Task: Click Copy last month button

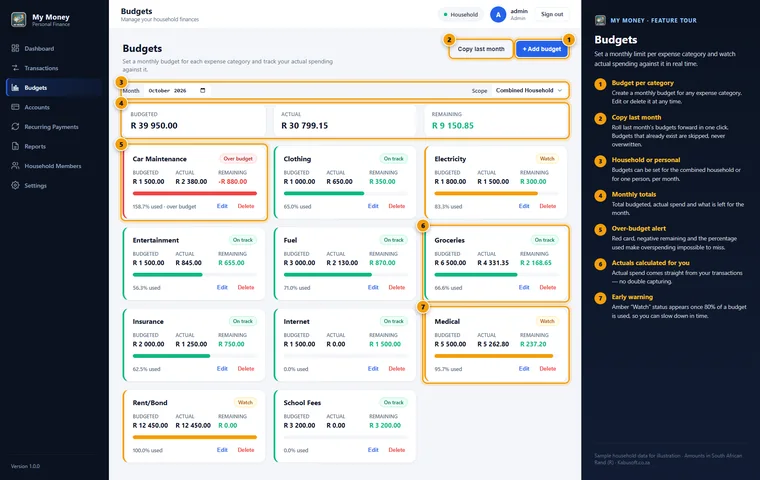Action: coord(481,49)
